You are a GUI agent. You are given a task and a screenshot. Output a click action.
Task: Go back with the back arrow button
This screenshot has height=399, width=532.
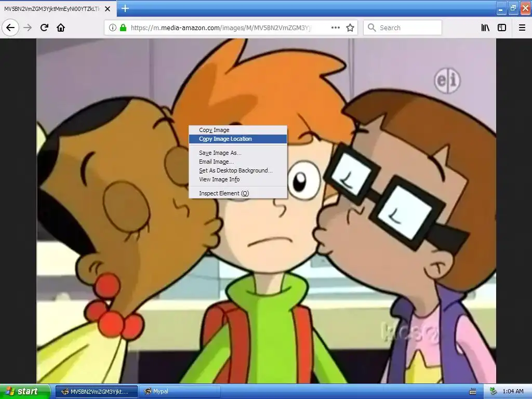[10, 28]
